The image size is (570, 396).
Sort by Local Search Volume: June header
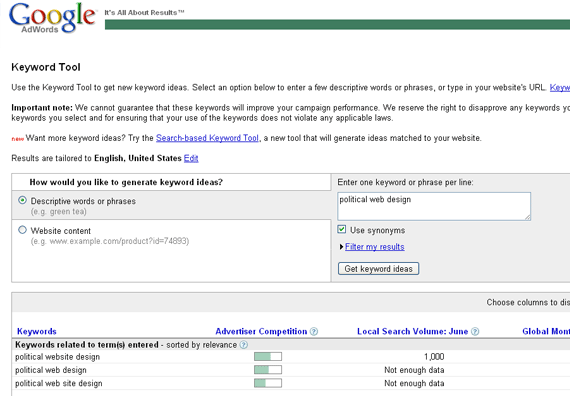pyautogui.click(x=412, y=332)
